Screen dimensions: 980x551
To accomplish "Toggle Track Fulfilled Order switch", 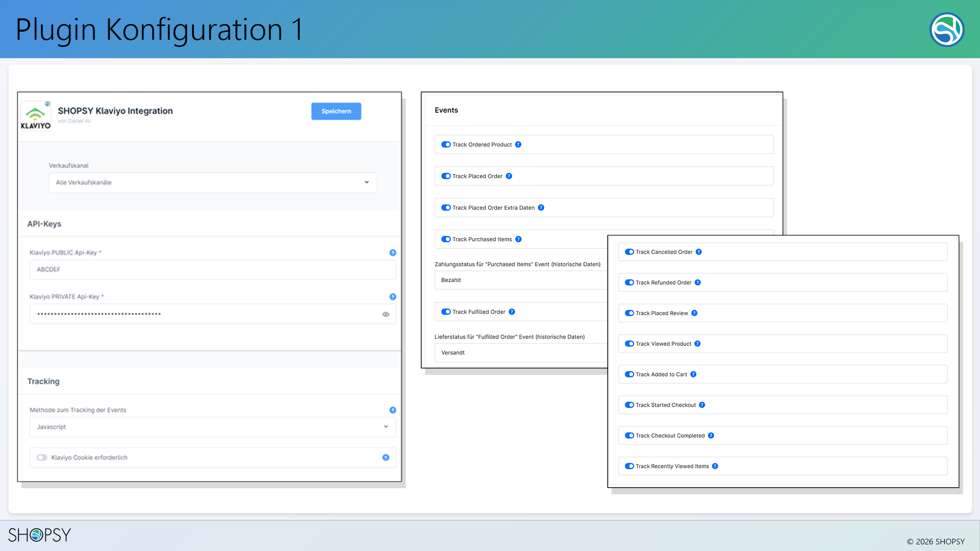I will click(x=446, y=312).
